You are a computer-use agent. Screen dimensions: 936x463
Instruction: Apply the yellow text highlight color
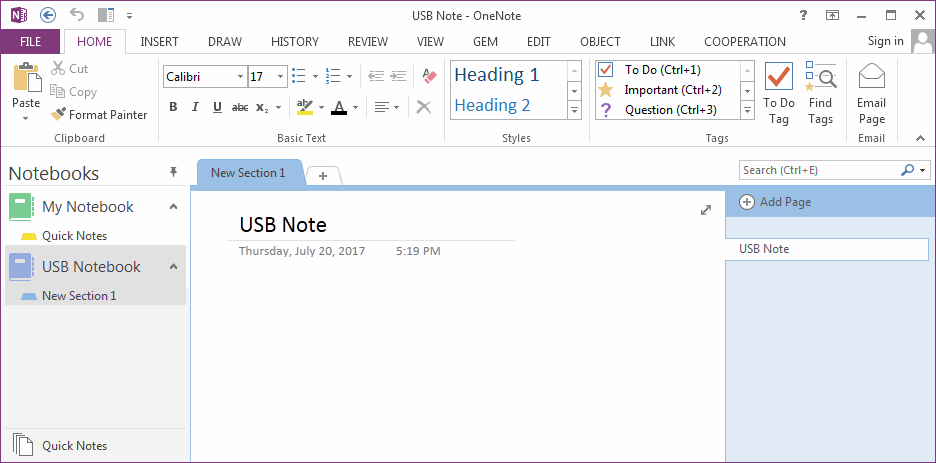click(x=305, y=107)
